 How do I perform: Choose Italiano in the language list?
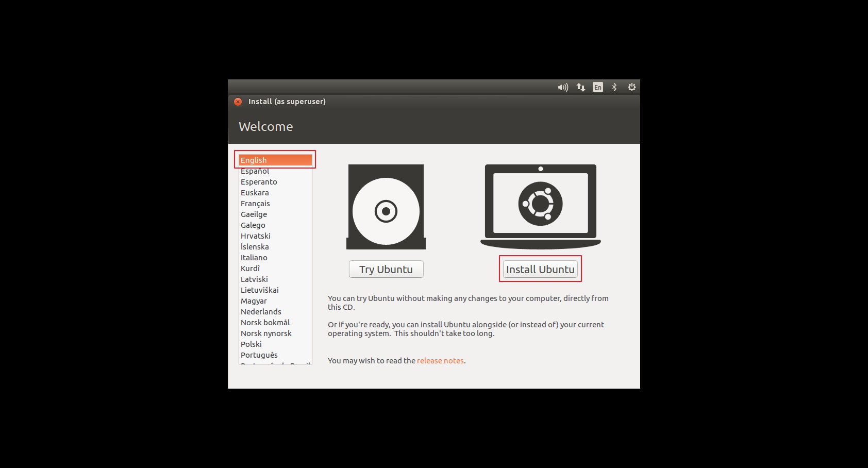[x=254, y=257]
